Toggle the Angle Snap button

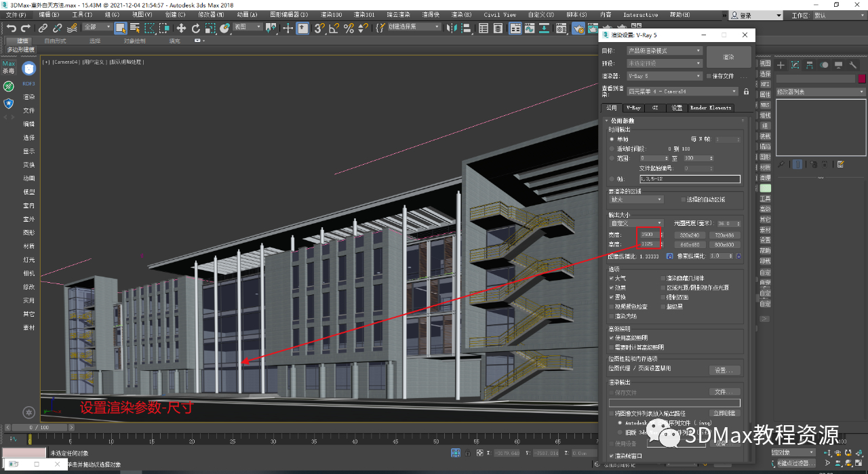pos(334,28)
